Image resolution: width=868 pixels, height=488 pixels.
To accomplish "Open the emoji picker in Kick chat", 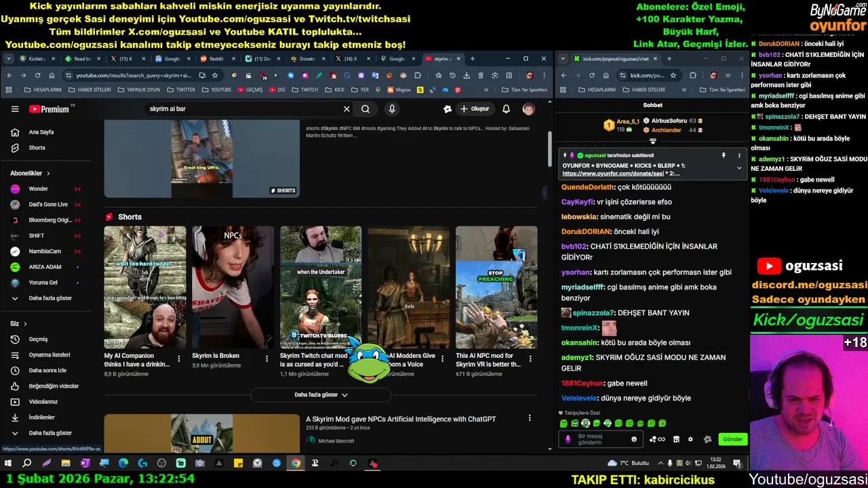I will pyautogui.click(x=635, y=439).
